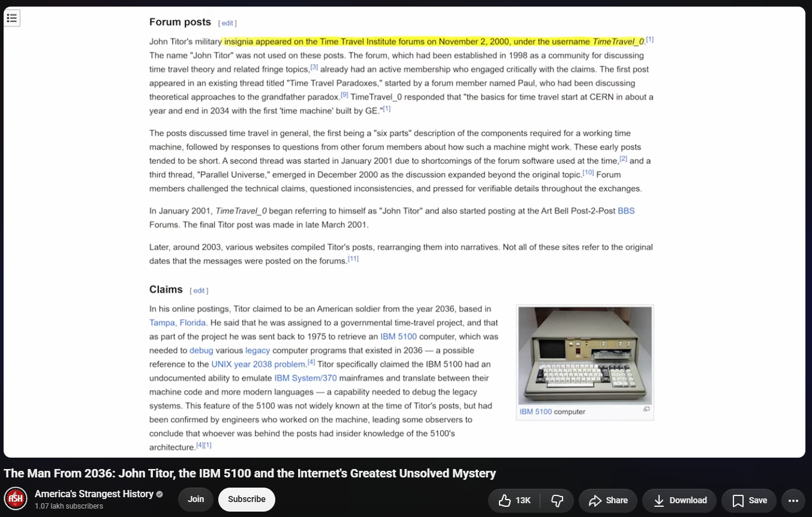Open the IBM System/370 link
The image size is (812, 517).
point(305,378)
